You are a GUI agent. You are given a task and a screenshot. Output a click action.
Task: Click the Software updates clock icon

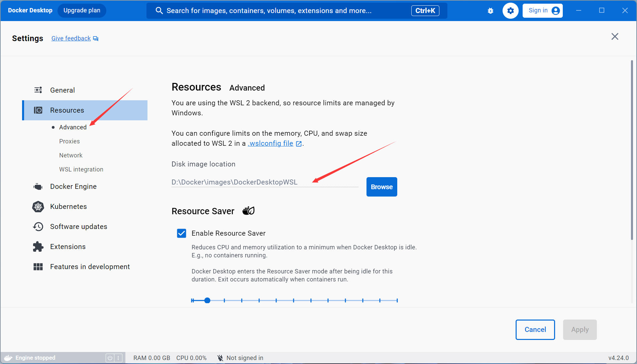38,227
